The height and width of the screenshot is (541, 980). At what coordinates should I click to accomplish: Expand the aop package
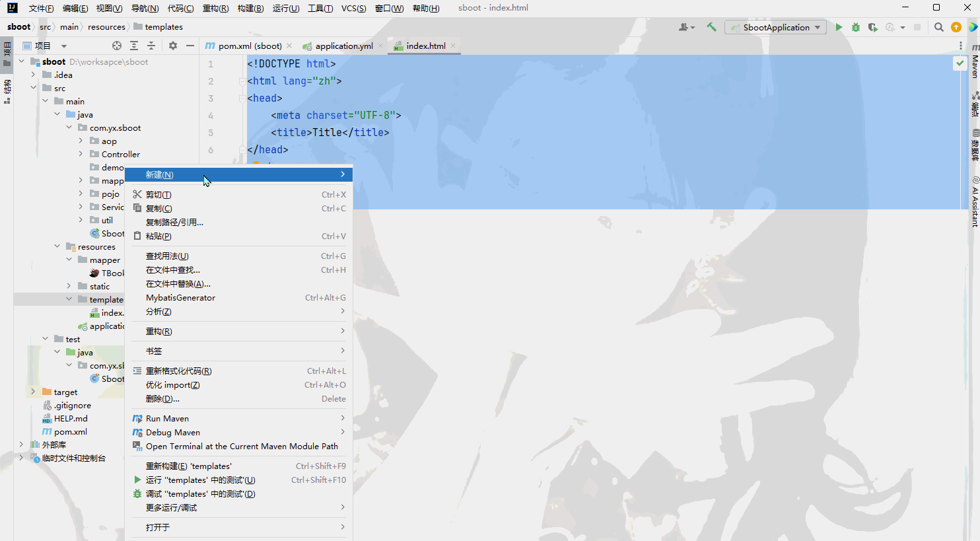(81, 141)
